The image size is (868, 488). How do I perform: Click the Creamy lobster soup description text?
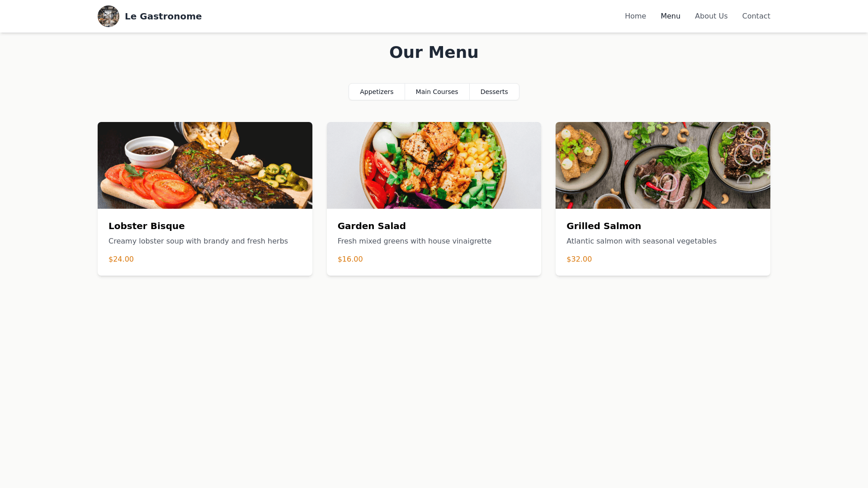tap(198, 241)
